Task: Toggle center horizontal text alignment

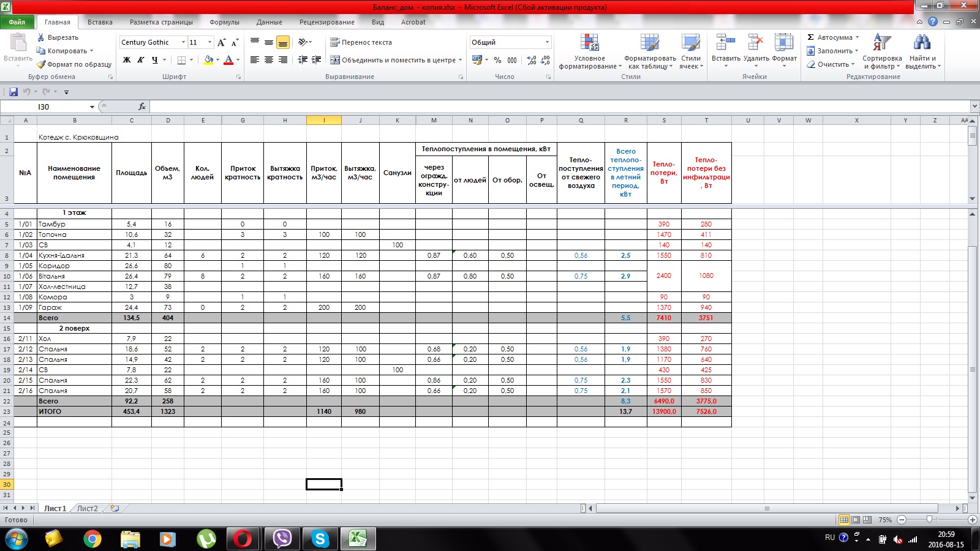Action: 269,60
